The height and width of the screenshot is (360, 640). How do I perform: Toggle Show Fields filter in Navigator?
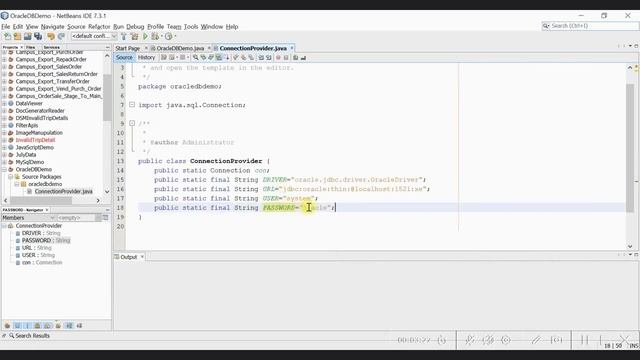click(18, 326)
